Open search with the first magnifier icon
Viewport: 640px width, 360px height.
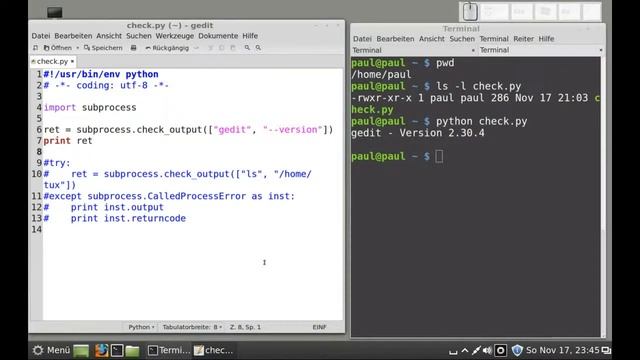(x=247, y=48)
